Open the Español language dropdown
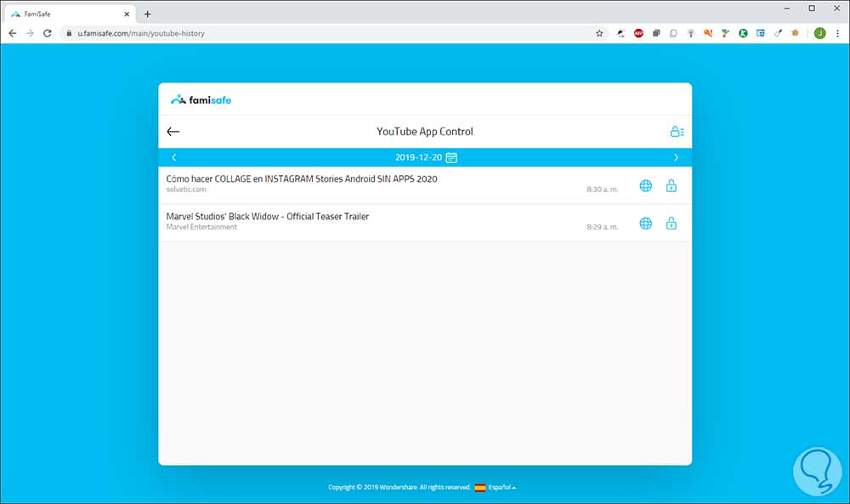The image size is (850, 504). tap(502, 487)
